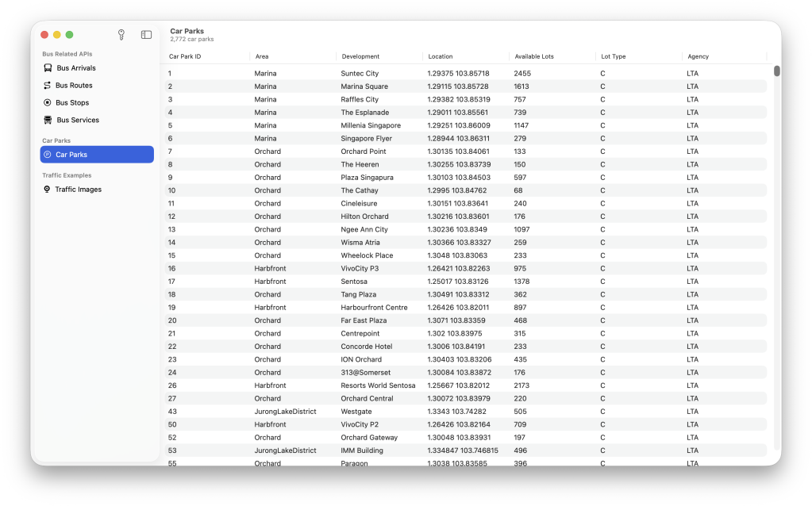Screen dimensions: 812x506
Task: Click the Plaza Singapura entry
Action: [x=368, y=178]
